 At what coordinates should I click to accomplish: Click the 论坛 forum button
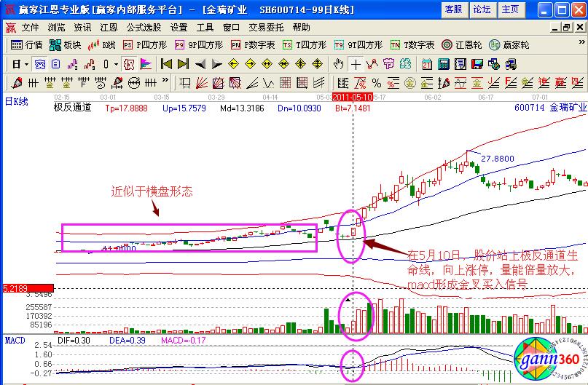[x=482, y=9]
